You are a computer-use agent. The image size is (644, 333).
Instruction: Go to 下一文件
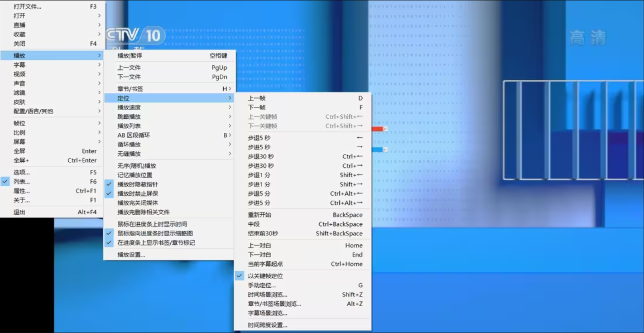169,77
